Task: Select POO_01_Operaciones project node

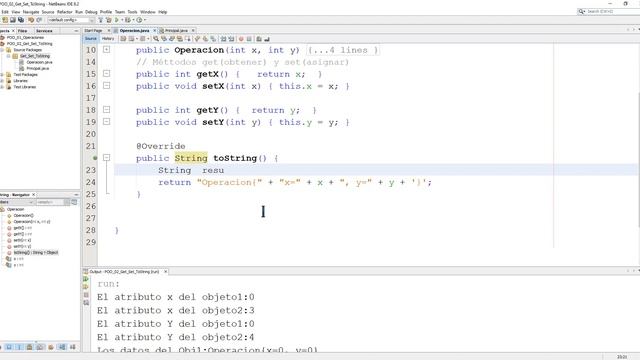Action: click(25, 37)
